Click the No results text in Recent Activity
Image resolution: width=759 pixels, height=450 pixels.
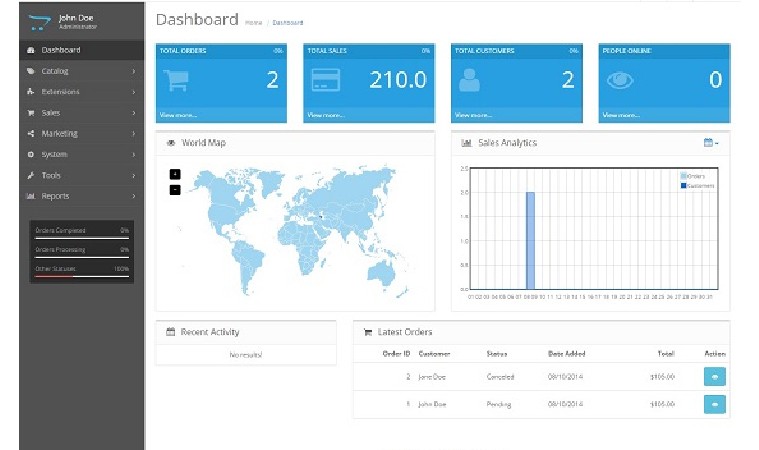click(x=246, y=355)
